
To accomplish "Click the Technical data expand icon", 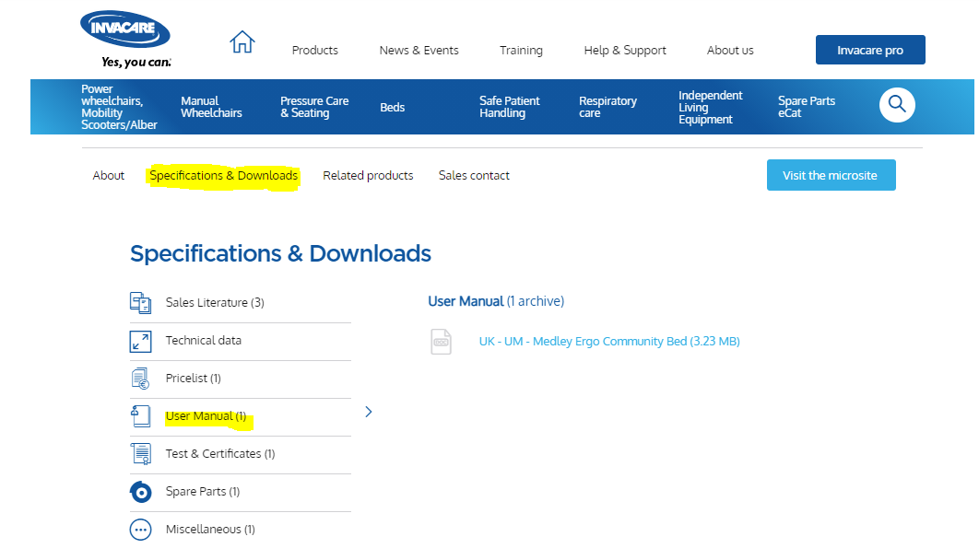I will tap(140, 341).
